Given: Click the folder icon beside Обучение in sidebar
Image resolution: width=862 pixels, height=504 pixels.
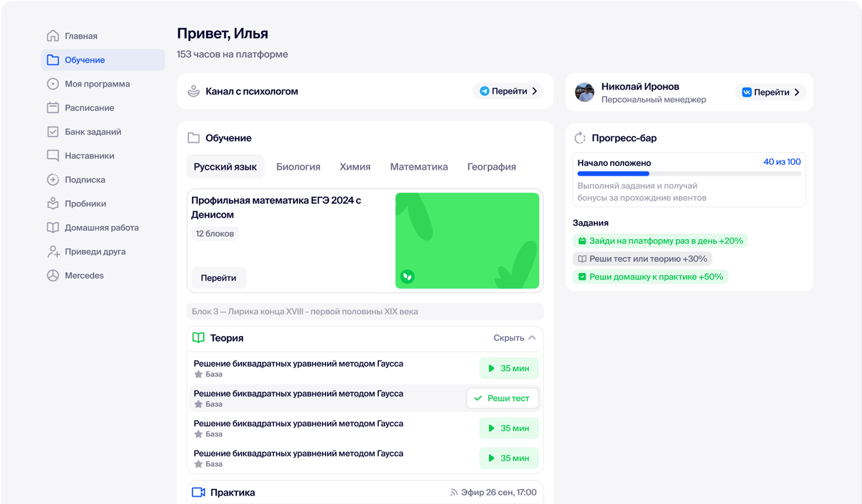Looking at the screenshot, I should coord(53,60).
